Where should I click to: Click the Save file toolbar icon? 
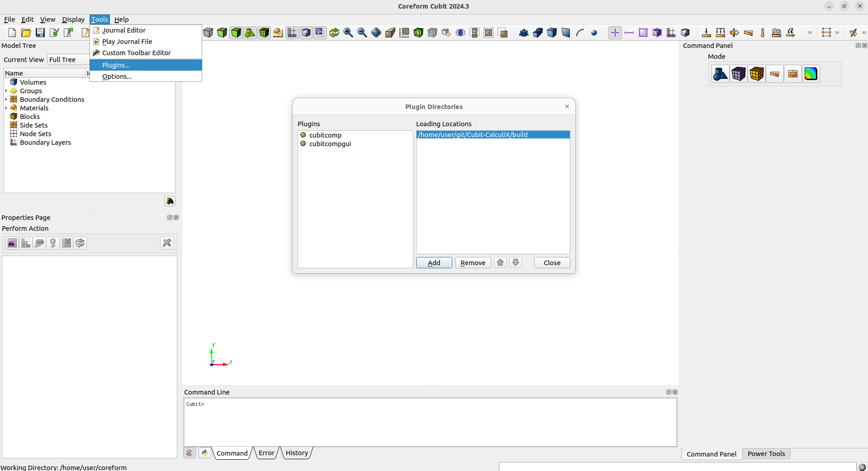[x=40, y=32]
